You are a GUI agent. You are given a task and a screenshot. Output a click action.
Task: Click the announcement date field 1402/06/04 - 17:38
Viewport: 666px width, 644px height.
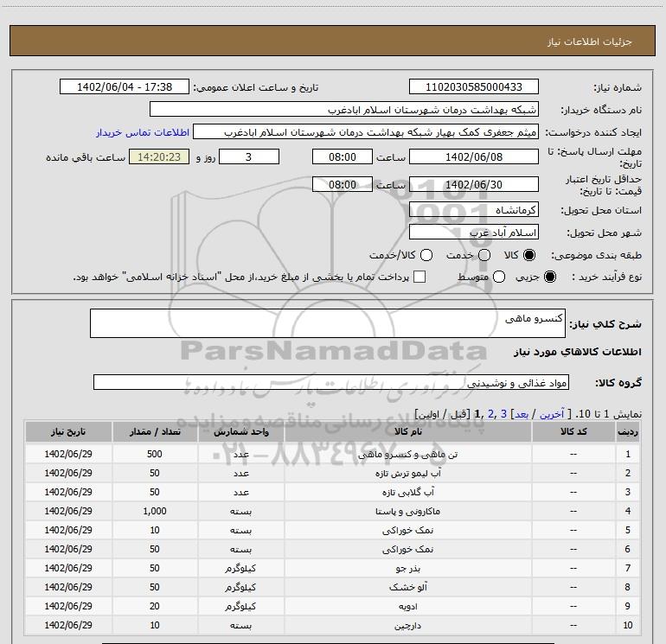click(125, 86)
